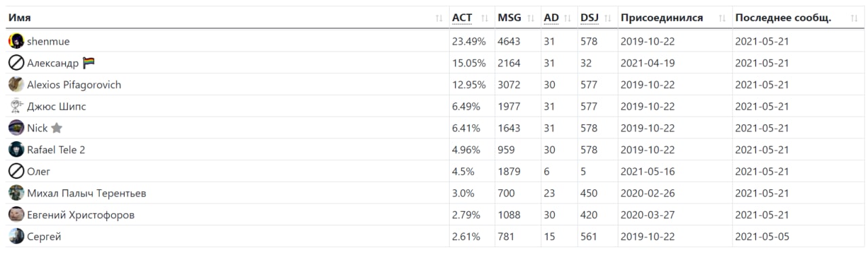This screenshot has width=868, height=255.
Task: Click the rainbow flag next to Александр
Action: tap(89, 63)
